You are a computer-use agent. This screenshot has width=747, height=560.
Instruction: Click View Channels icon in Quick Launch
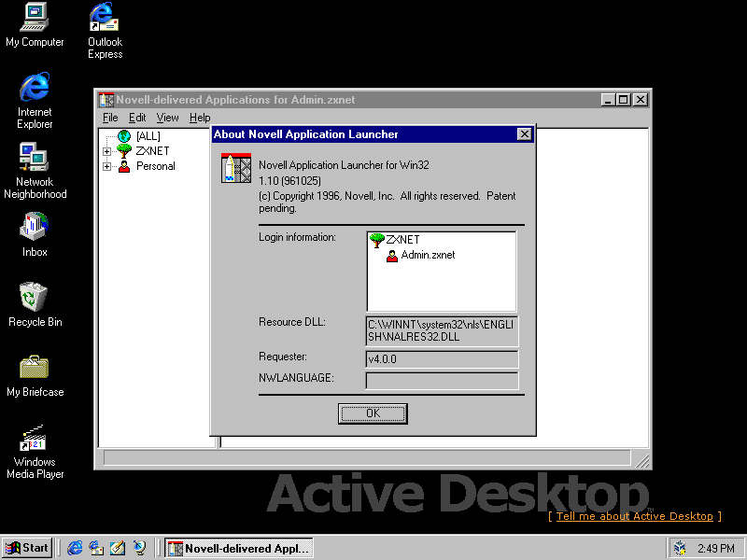click(139, 548)
